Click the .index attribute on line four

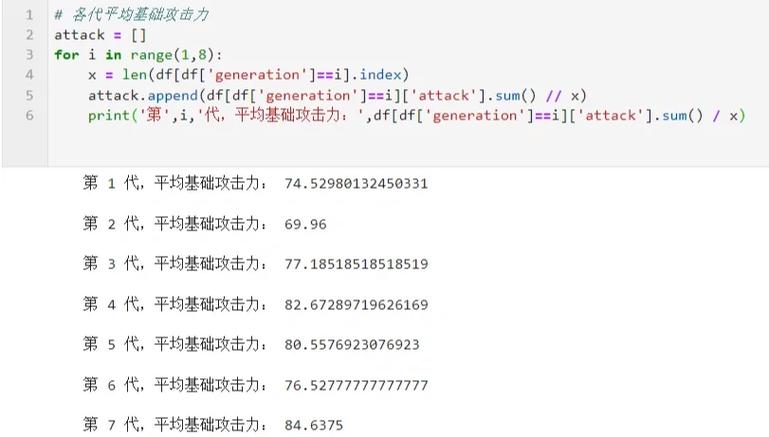point(380,75)
